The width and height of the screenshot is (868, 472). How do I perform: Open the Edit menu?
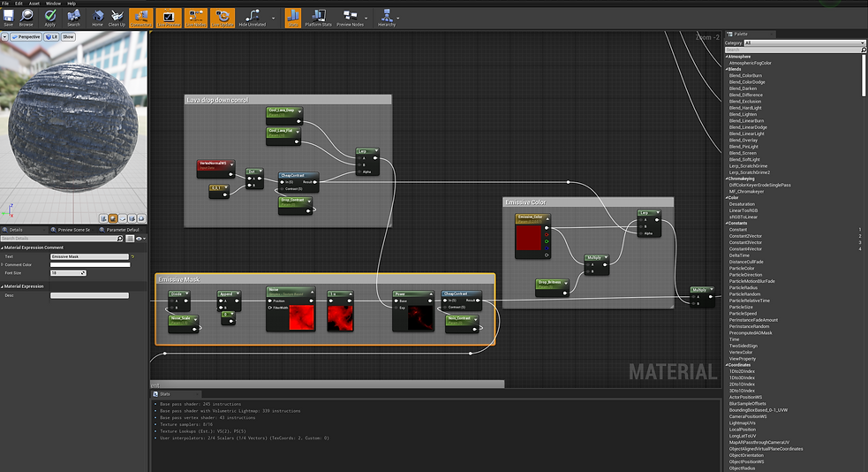pyautogui.click(x=19, y=4)
